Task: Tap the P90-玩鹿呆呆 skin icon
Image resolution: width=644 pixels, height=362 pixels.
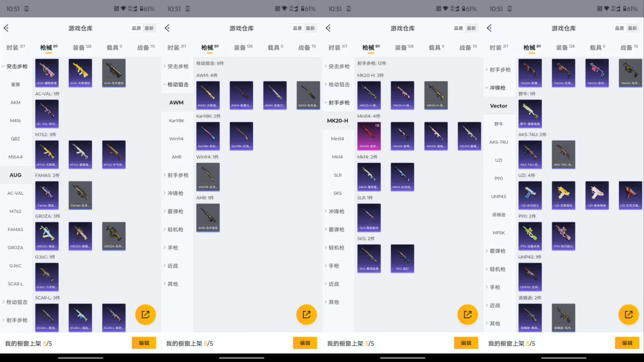Action: [530, 236]
